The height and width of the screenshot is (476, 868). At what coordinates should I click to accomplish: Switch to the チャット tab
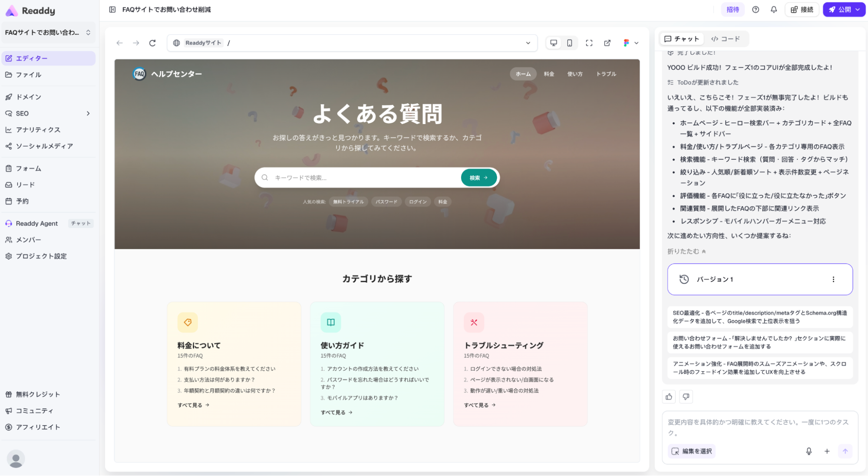click(x=682, y=39)
